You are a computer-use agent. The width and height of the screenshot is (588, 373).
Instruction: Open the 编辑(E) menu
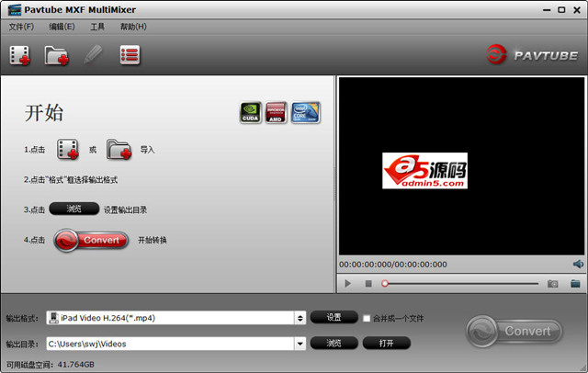[x=62, y=27]
